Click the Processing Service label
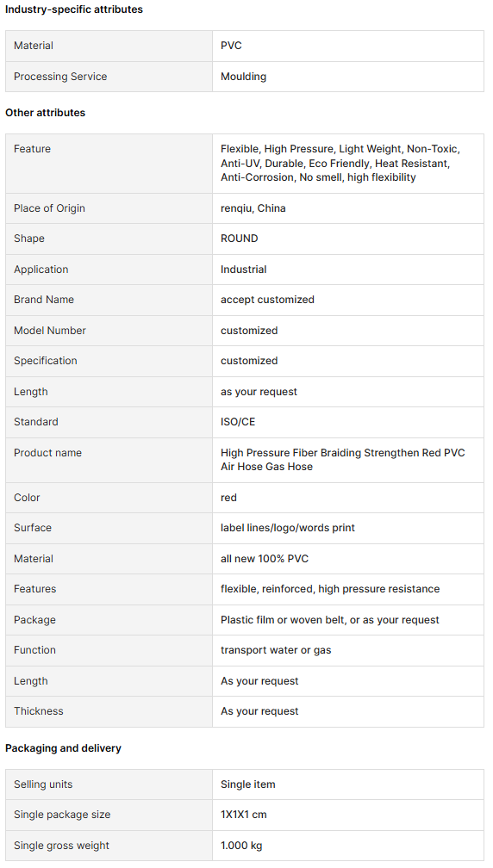This screenshot has height=868, width=493. click(60, 77)
